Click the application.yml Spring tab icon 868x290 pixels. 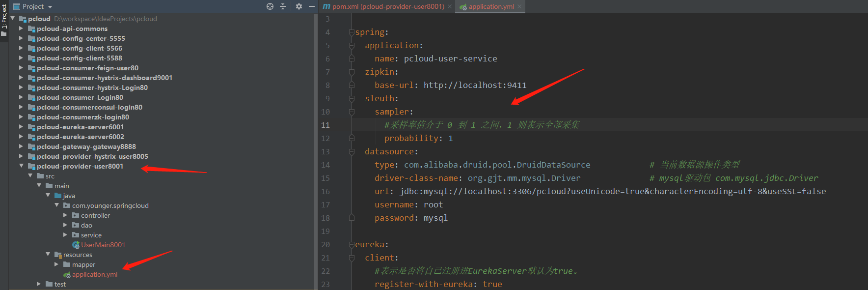[x=463, y=7]
